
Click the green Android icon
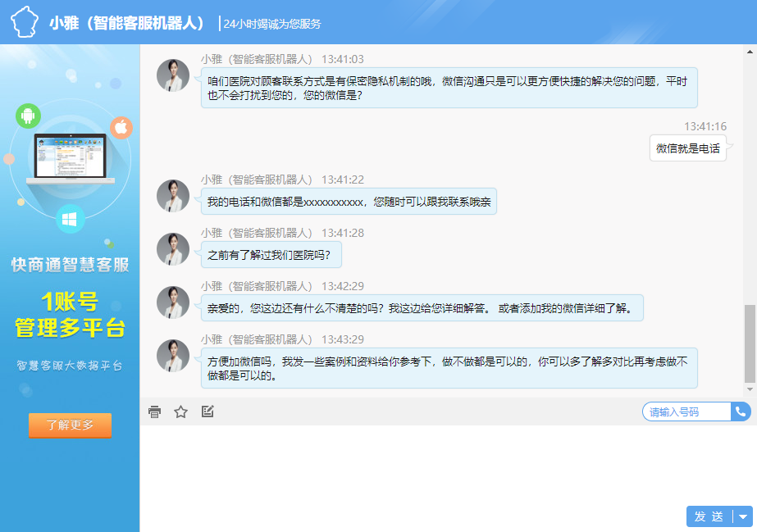point(28,116)
